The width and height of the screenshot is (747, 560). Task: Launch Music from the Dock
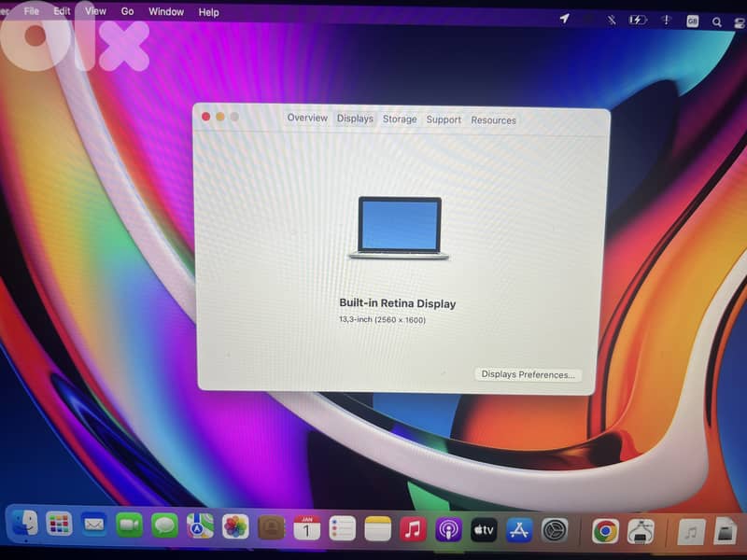413,529
